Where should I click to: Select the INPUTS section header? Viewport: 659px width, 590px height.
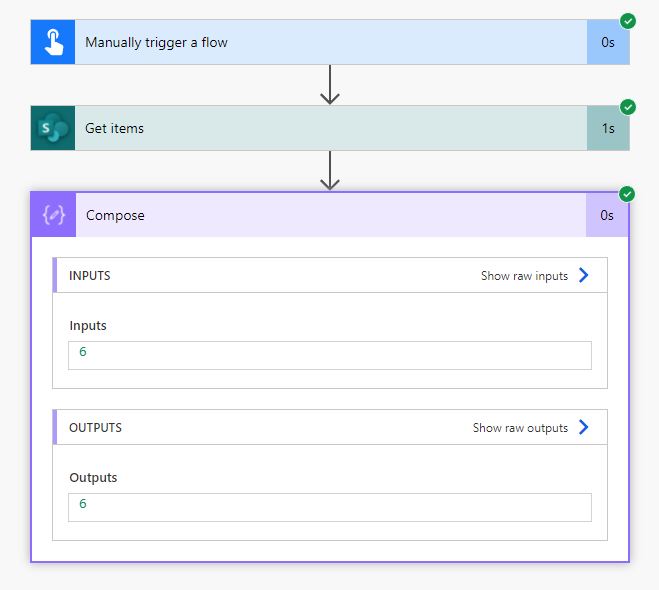(x=330, y=275)
